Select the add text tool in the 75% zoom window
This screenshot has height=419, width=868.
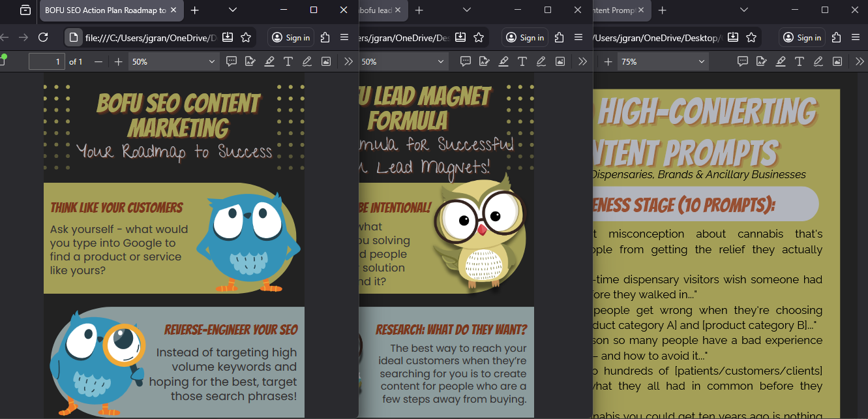pyautogui.click(x=799, y=61)
